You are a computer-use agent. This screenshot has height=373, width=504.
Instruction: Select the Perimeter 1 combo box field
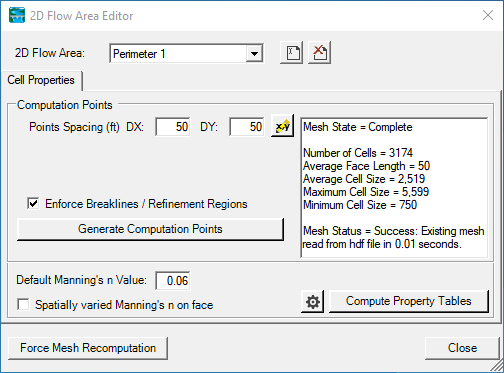tap(186, 53)
